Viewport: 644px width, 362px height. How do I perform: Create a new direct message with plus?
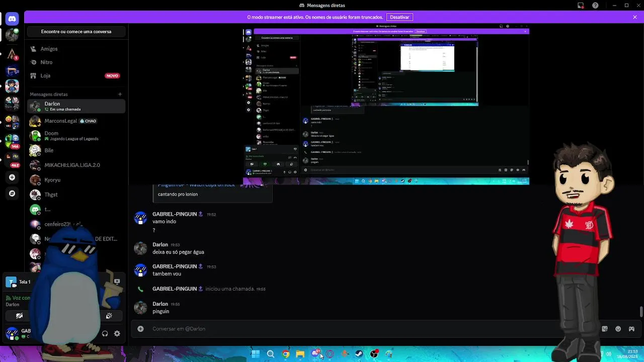point(120,94)
